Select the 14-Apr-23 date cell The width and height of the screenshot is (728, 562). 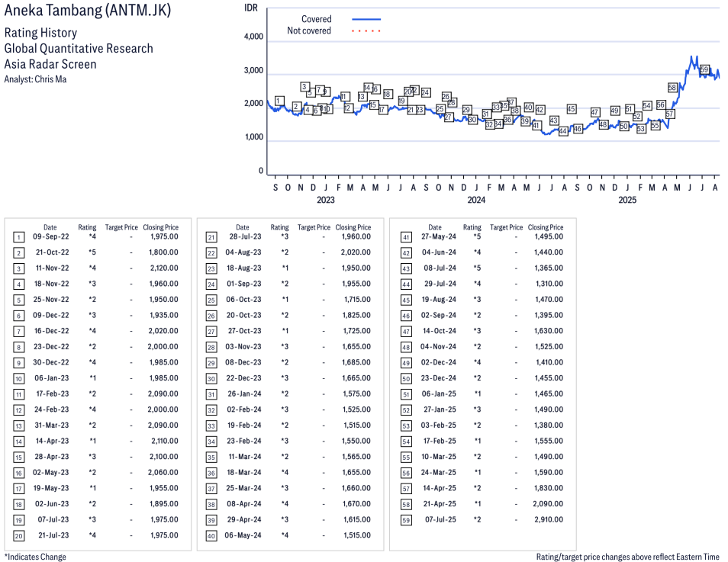tap(53, 441)
